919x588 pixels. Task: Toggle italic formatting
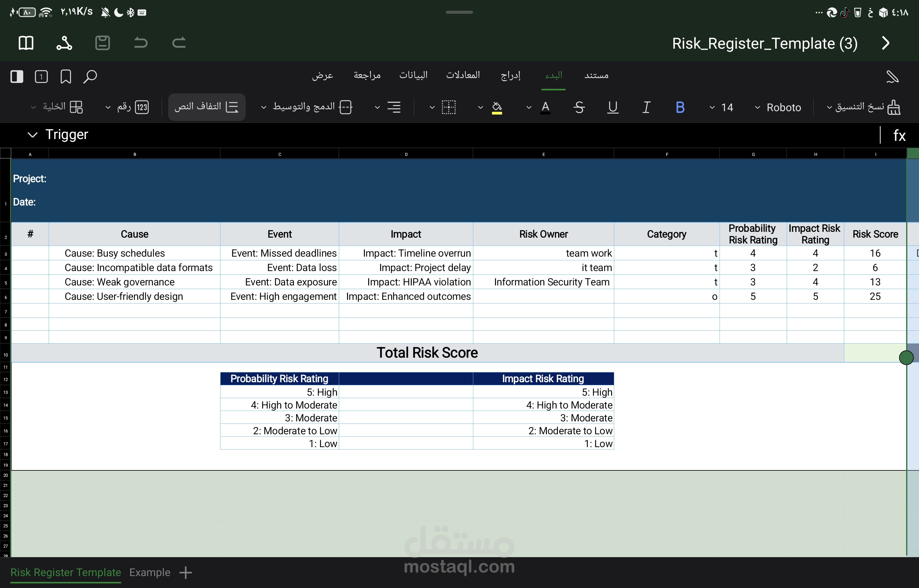point(646,107)
